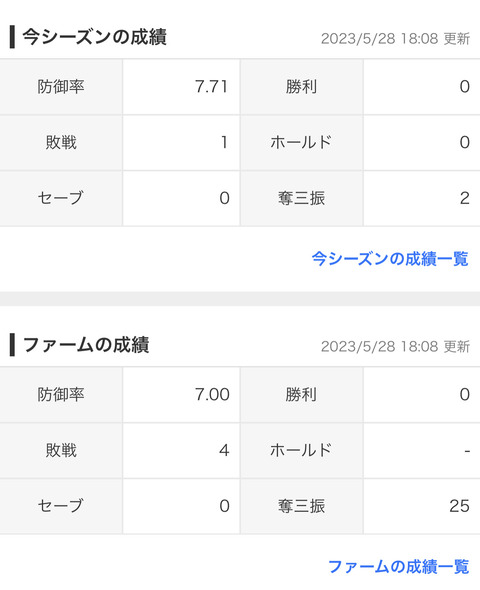Click the 今シーズンの成績 section heading
Image resolution: width=480 pixels, height=590 pixels.
[x=94, y=37]
